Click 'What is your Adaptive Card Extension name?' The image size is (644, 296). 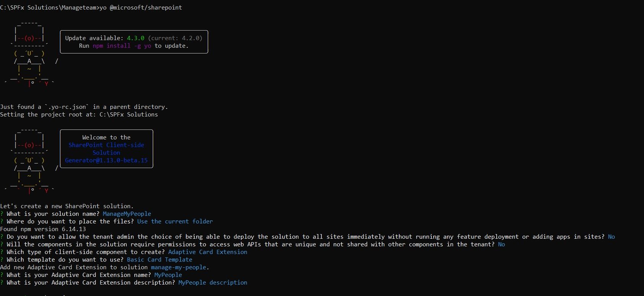point(79,275)
